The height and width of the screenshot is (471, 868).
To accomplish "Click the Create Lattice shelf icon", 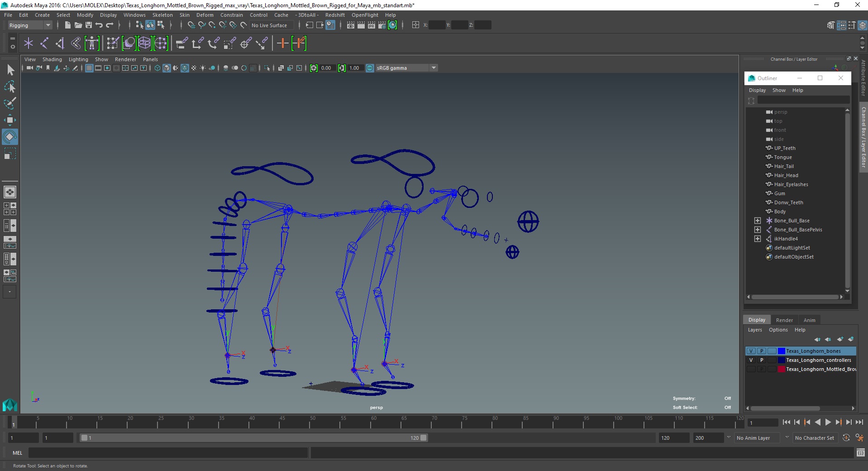I will pos(144,43).
